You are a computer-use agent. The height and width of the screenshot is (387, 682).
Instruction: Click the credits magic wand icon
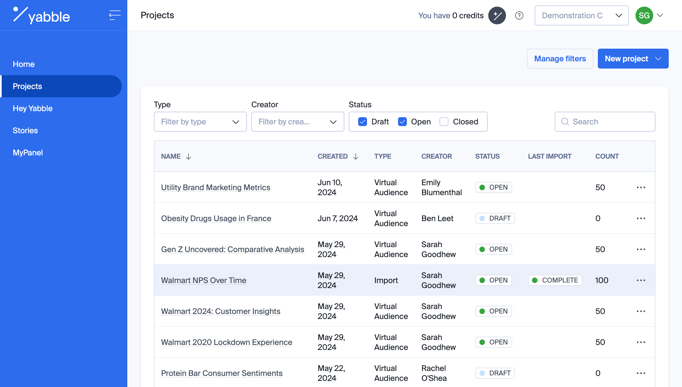tap(497, 16)
